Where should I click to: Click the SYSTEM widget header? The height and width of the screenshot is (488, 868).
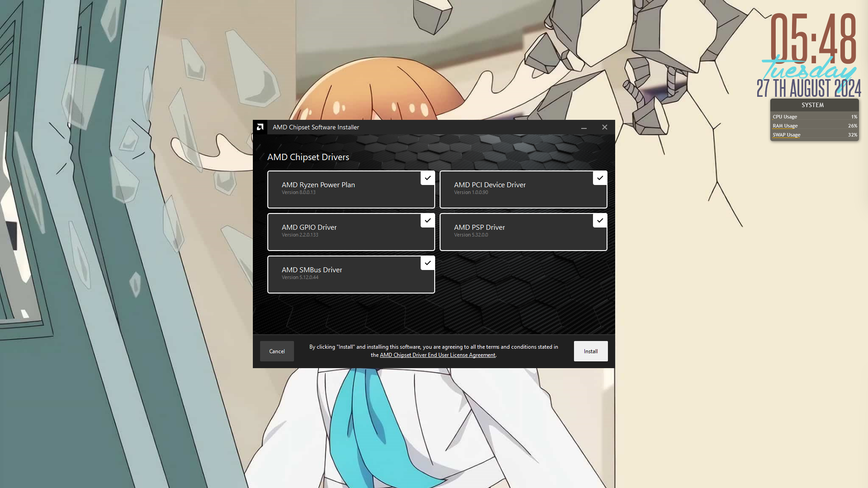click(814, 105)
